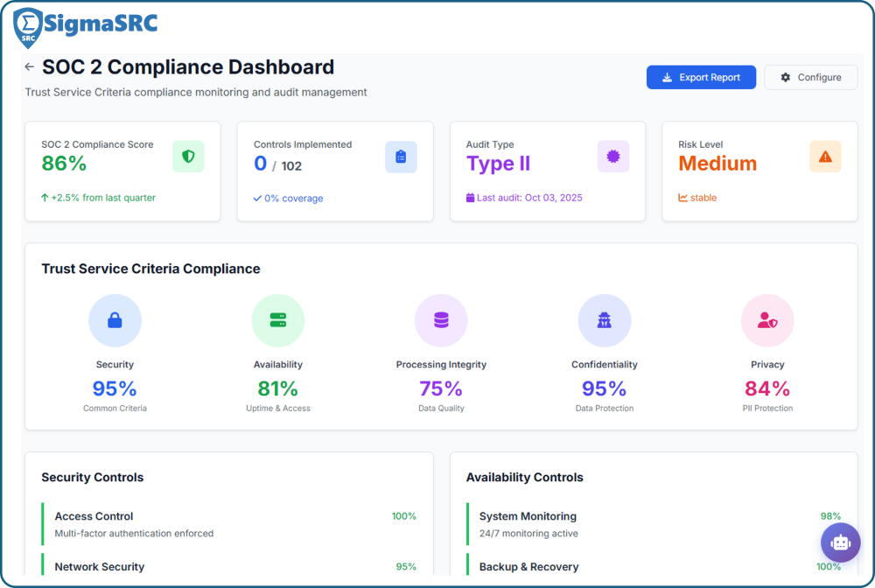
Task: Select the Privacy 84% value
Action: [767, 388]
